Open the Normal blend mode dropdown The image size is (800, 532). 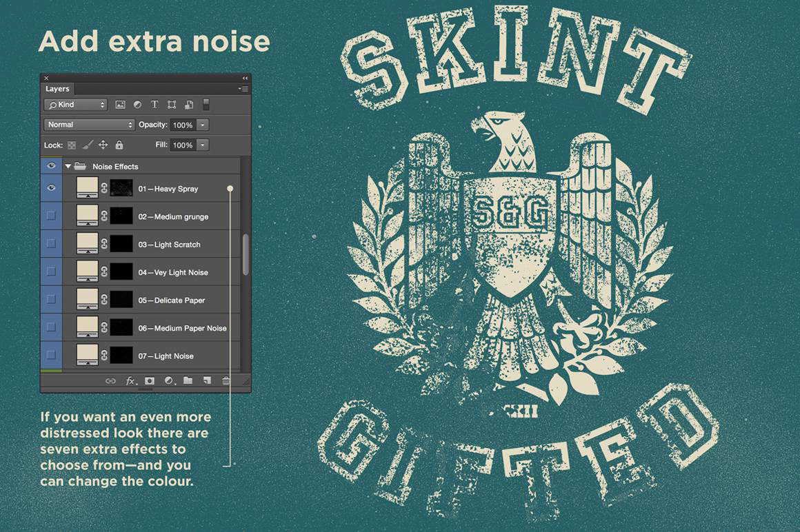(89, 124)
